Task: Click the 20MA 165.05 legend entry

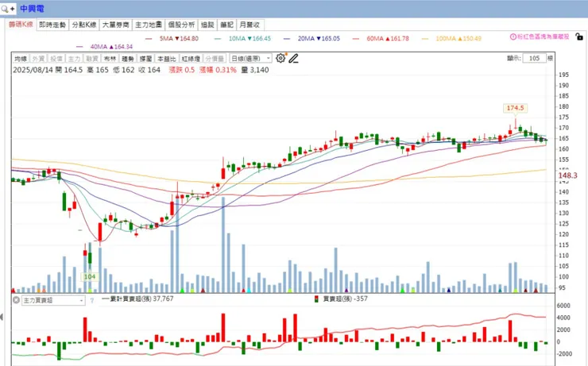Action: coord(312,39)
